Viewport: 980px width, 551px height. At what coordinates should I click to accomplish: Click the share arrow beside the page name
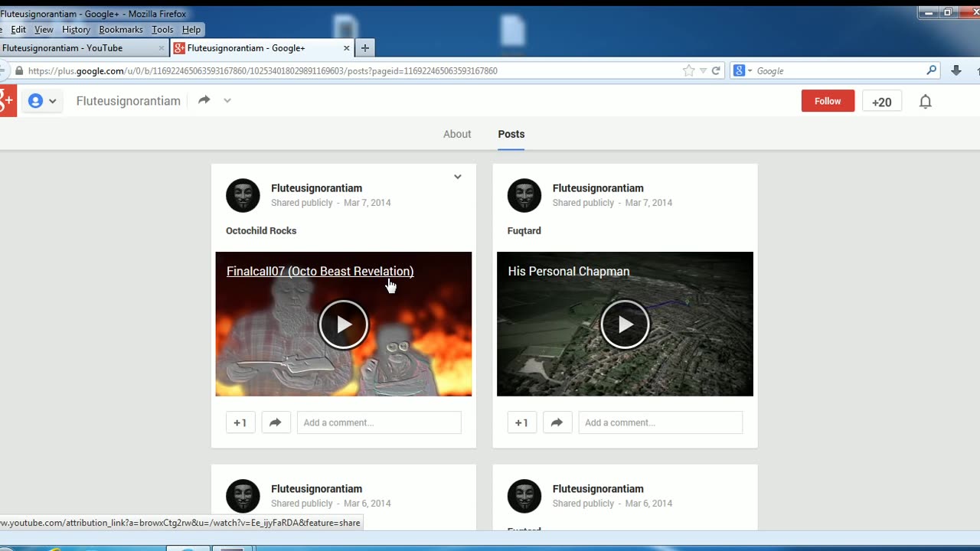coord(204,100)
